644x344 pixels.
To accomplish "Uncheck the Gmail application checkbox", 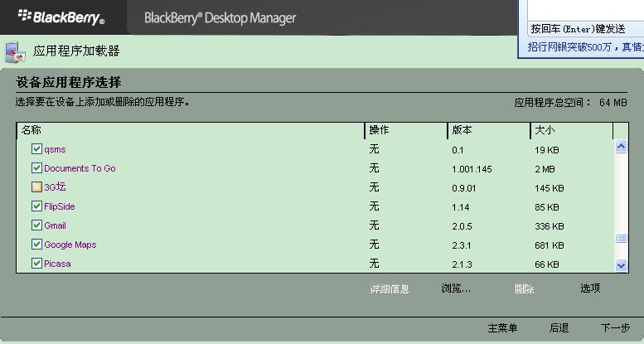I will coord(36,225).
